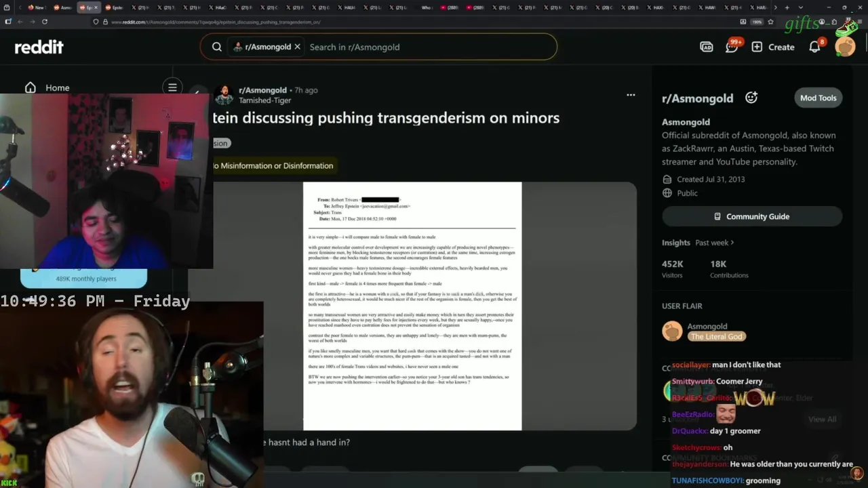Open the extensions icon in toolbar
The image size is (868, 488).
pos(834,22)
